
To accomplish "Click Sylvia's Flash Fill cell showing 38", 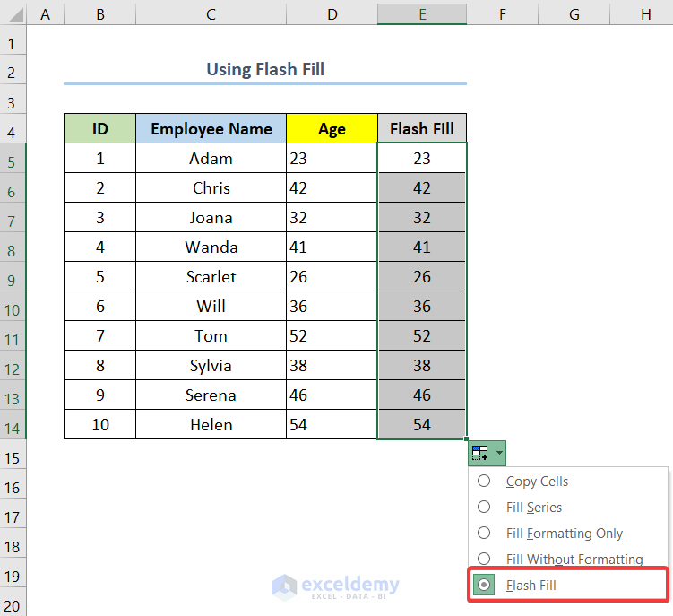I will pyautogui.click(x=422, y=365).
